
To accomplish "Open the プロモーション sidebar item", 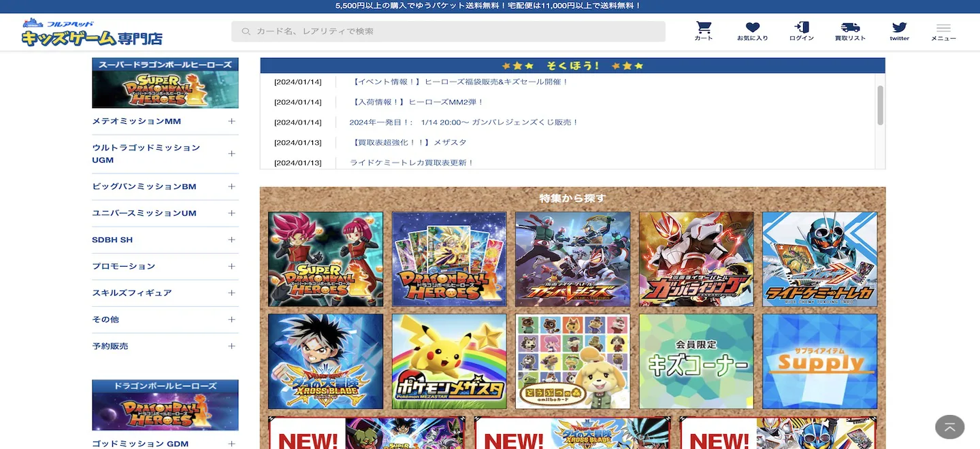I will click(124, 266).
